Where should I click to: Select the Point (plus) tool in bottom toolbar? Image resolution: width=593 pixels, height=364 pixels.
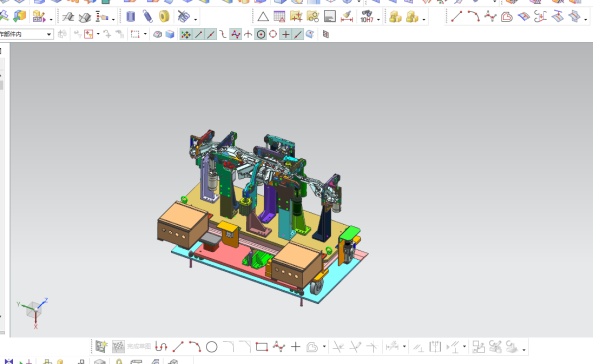tap(295, 347)
